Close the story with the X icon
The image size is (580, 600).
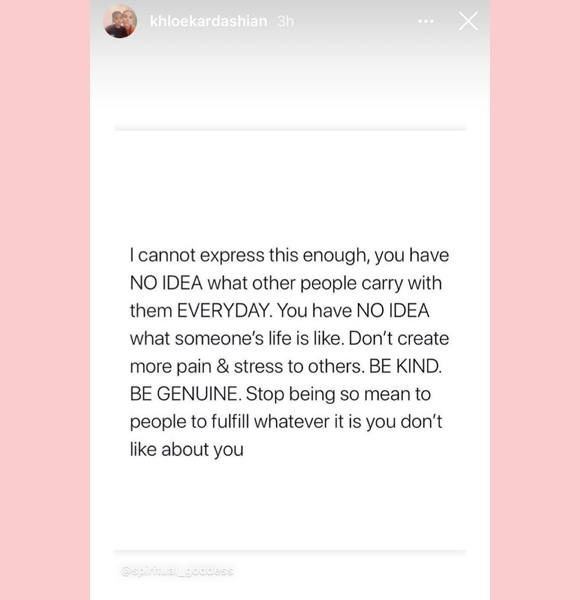click(x=468, y=21)
